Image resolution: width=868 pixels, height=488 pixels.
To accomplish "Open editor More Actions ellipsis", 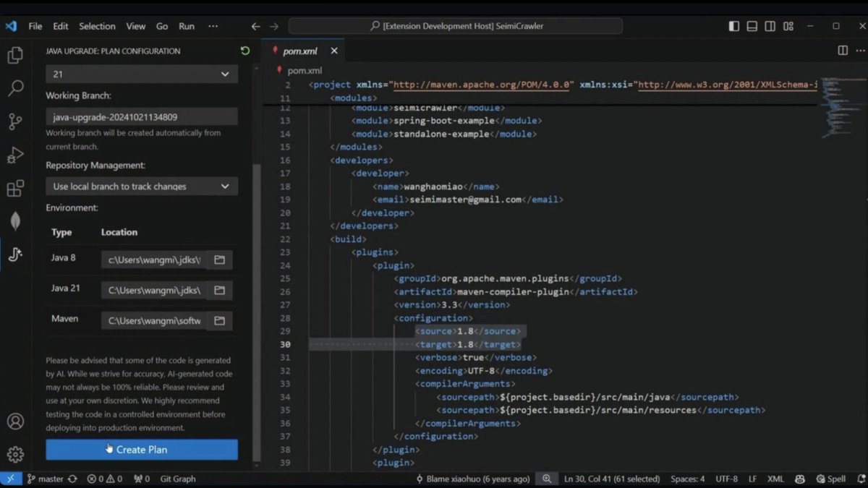I will pyautogui.click(x=860, y=51).
